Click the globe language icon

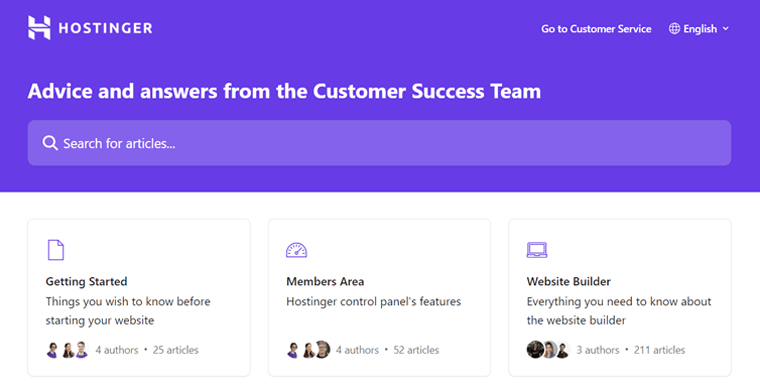pyautogui.click(x=674, y=29)
